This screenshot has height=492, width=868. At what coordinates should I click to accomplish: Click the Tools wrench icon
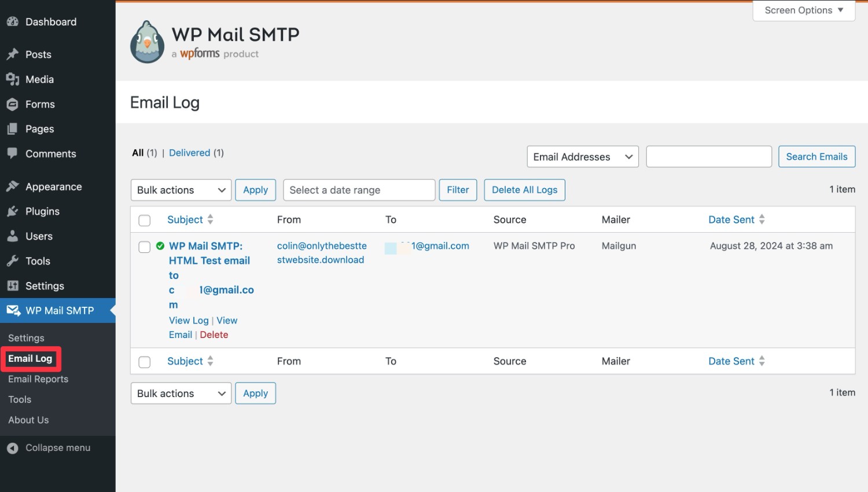pos(13,261)
